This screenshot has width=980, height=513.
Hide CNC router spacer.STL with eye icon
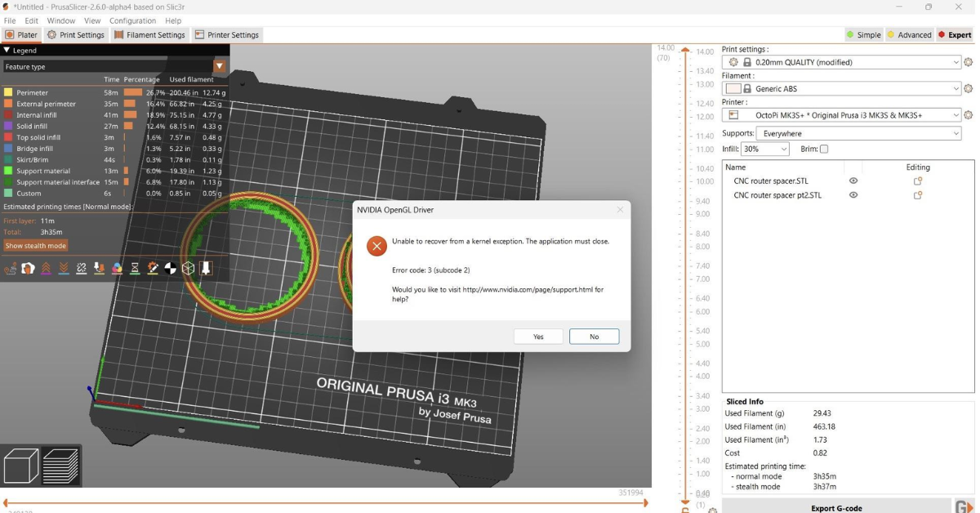(x=853, y=181)
